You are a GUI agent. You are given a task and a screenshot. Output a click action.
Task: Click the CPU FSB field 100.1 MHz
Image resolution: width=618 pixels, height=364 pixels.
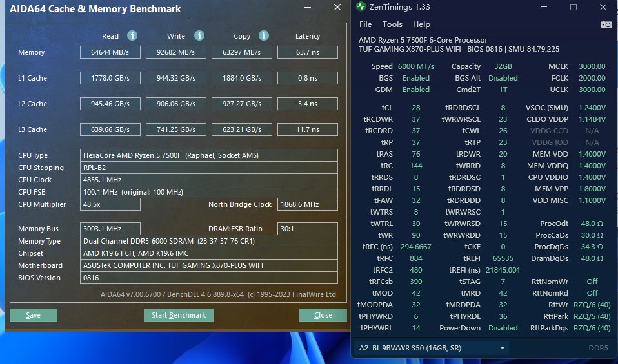(209, 192)
